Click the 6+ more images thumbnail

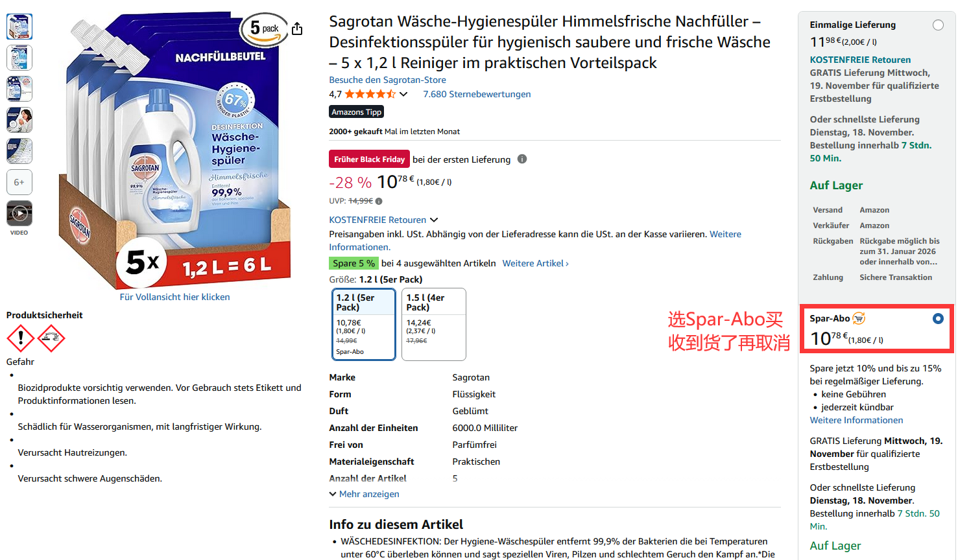click(19, 182)
